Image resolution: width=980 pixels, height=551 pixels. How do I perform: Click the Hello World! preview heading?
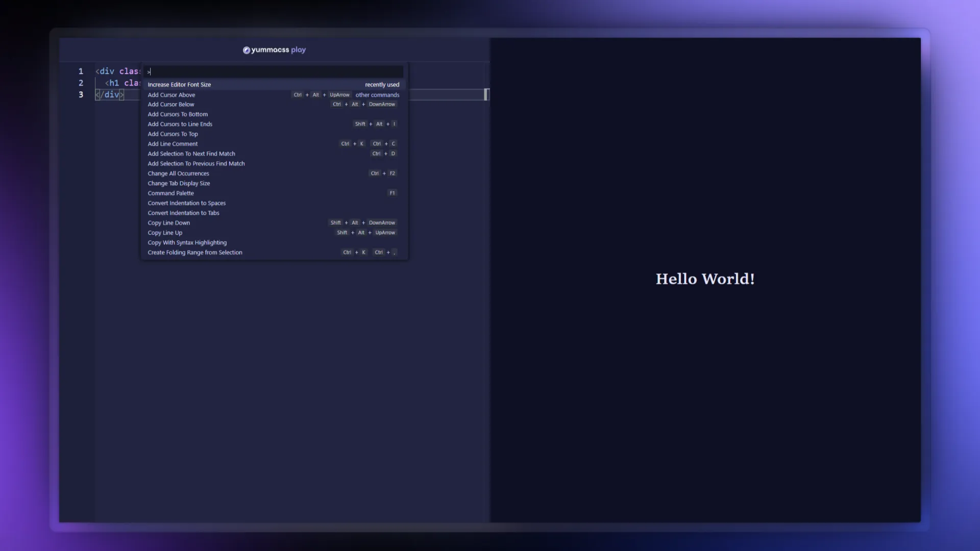point(705,279)
